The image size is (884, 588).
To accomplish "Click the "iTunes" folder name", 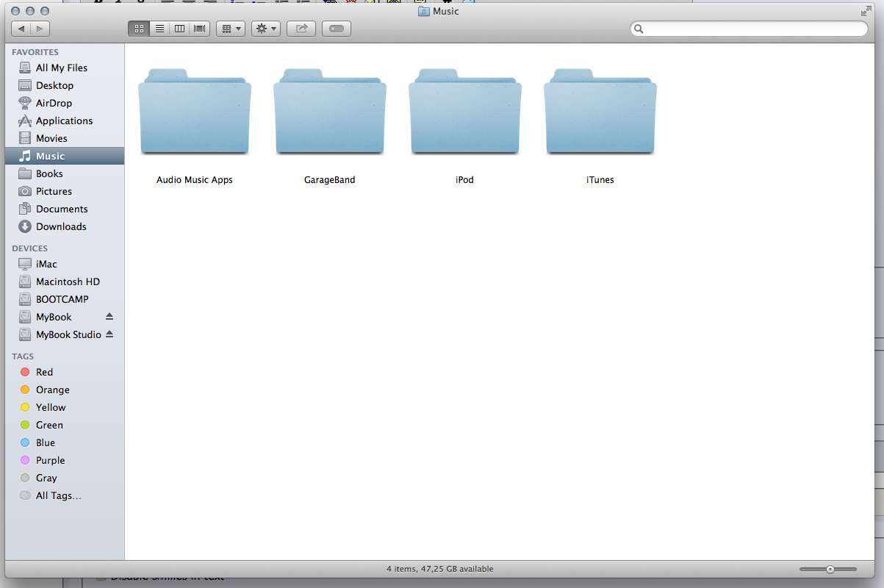I will (600, 179).
